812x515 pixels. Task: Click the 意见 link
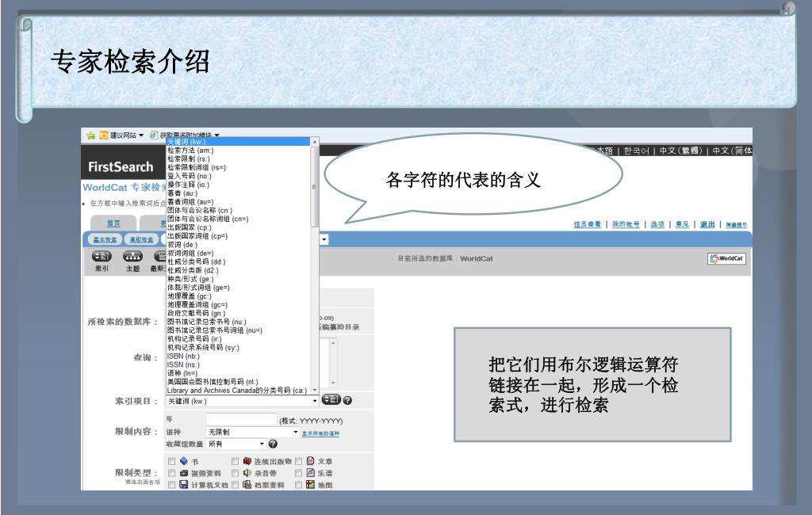[x=682, y=224]
